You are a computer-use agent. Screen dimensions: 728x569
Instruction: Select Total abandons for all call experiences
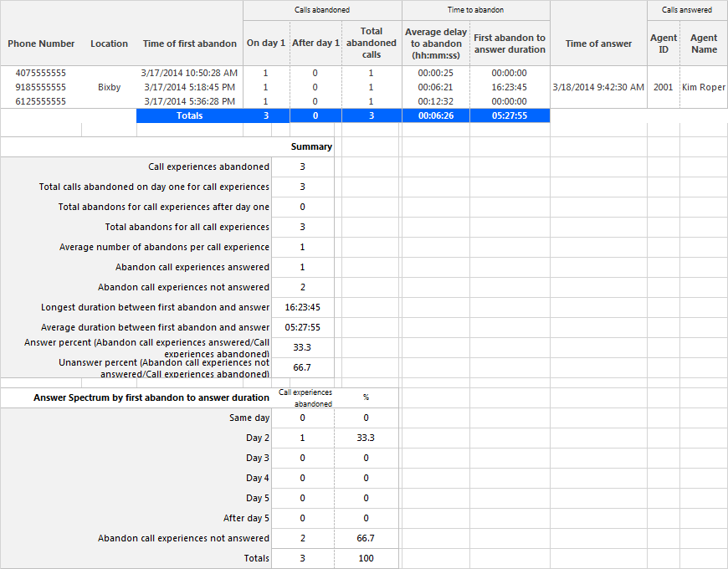click(187, 227)
